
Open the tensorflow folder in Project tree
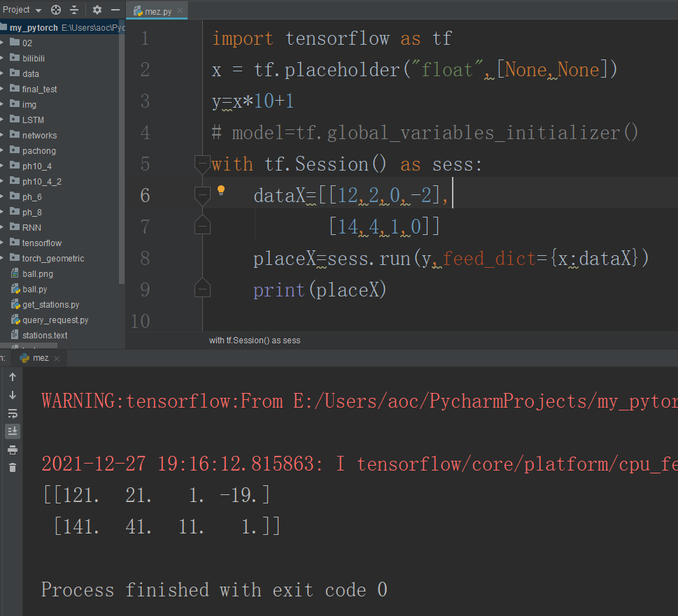click(41, 243)
